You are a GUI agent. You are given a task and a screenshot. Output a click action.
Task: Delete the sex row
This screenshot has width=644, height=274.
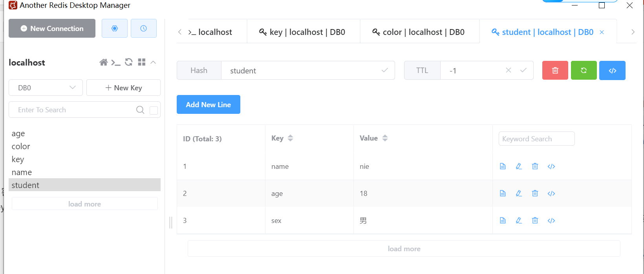[x=535, y=221]
